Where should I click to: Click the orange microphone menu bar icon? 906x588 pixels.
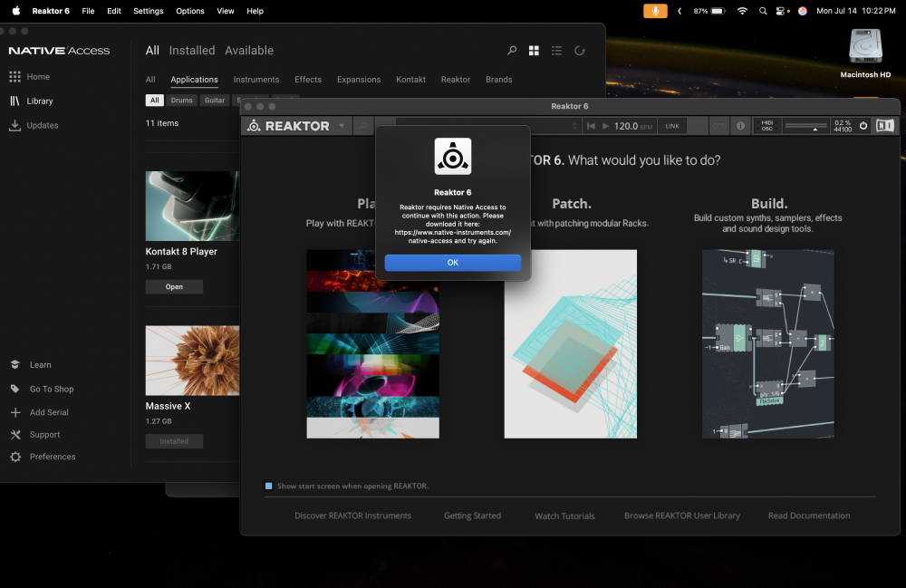point(655,11)
